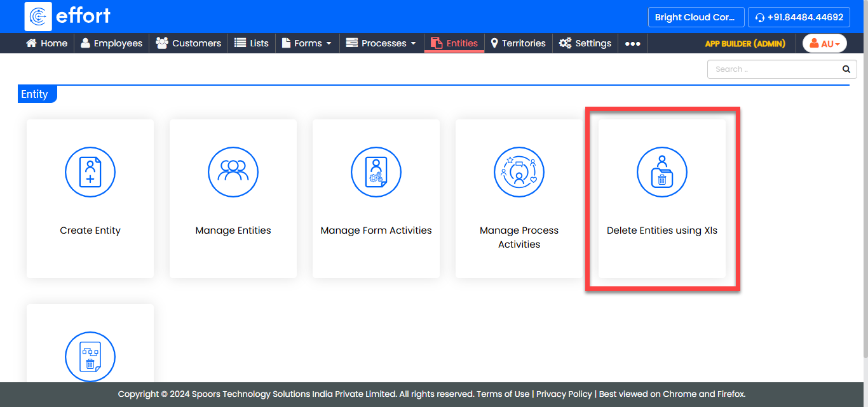The image size is (868, 407).
Task: Click the search magnifier icon
Action: coord(846,69)
